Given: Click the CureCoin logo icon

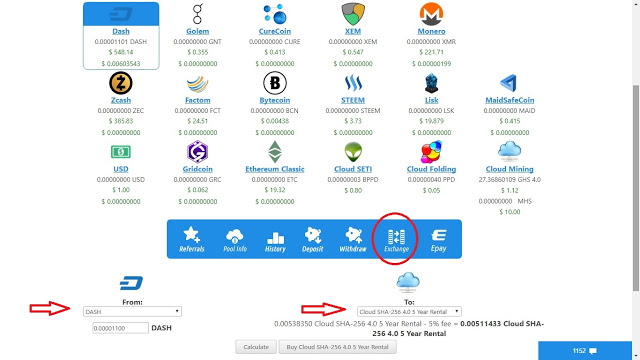Looking at the screenshot, I should click(x=275, y=14).
